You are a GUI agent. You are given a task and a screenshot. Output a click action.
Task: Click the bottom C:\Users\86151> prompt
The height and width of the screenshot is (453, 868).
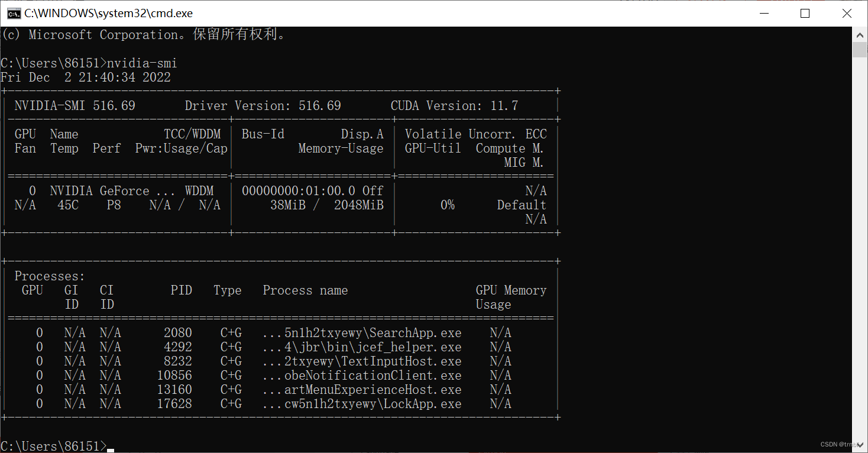coord(53,446)
